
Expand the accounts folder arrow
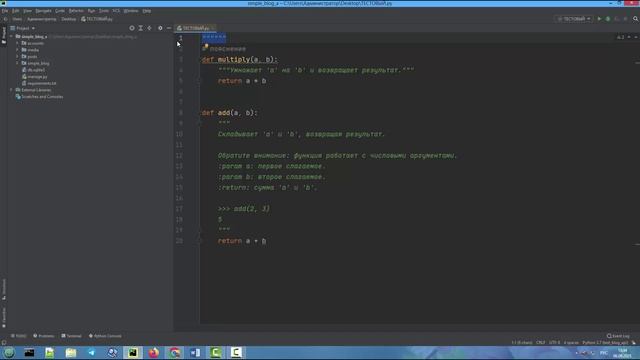(x=18, y=43)
